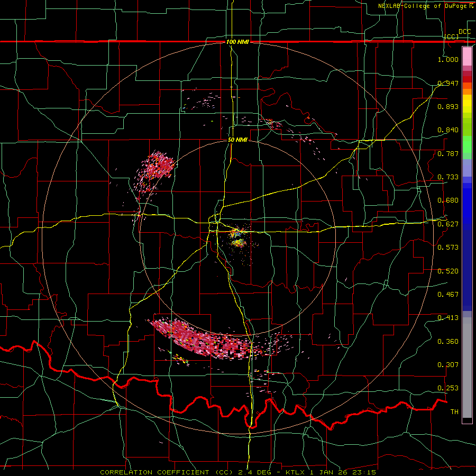Click the 0.947 scale value
Screen dimensions: 476x476
pyautogui.click(x=448, y=83)
